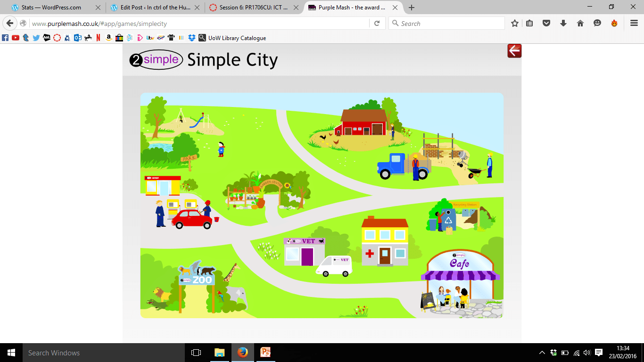Open Firefox Hello smiley icon
This screenshot has height=362, width=644.
(597, 23)
